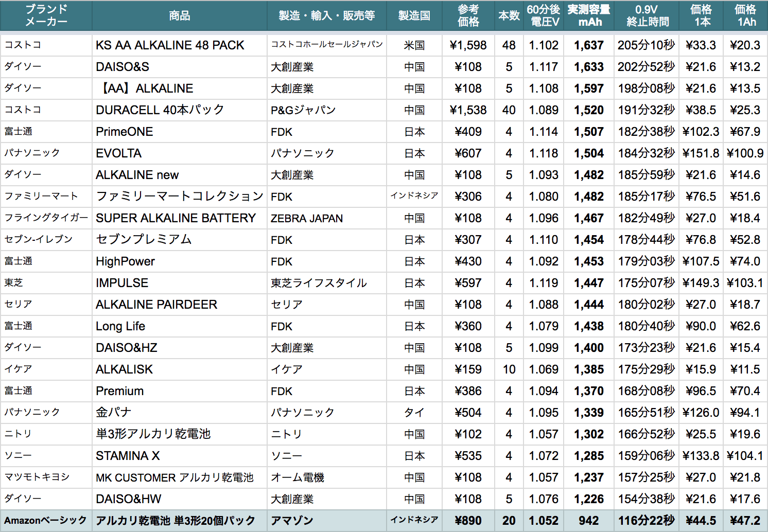Select the ¥890 reference price
The image size is (768, 532).
468,521
